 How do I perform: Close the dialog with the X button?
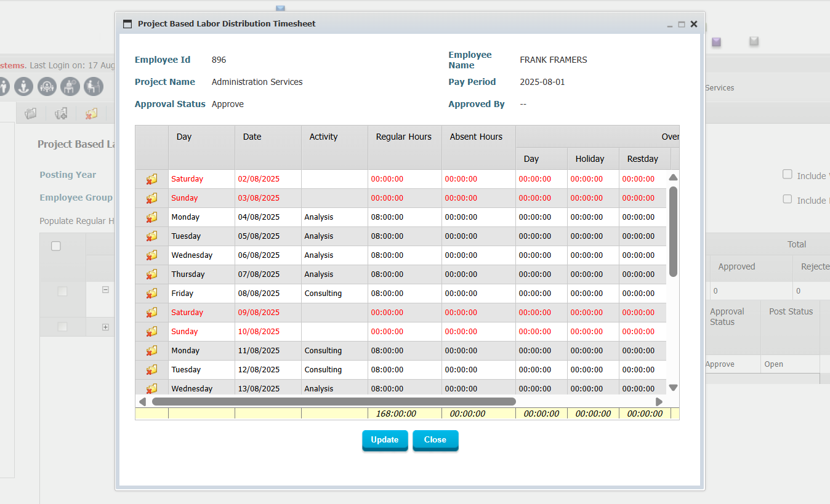click(694, 24)
